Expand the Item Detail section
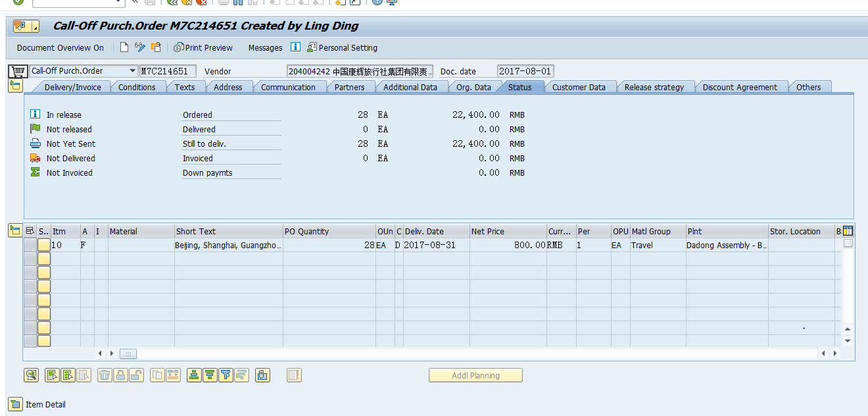The width and height of the screenshot is (868, 416). pyautogui.click(x=15, y=404)
